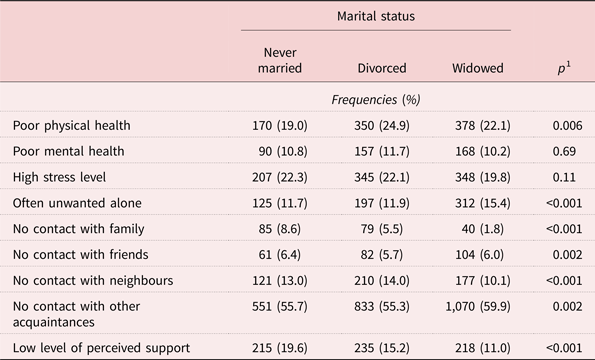Image resolution: width=595 pixels, height=360 pixels.
Task: Click the 0.69 p-value cell
Action: pyautogui.click(x=564, y=151)
